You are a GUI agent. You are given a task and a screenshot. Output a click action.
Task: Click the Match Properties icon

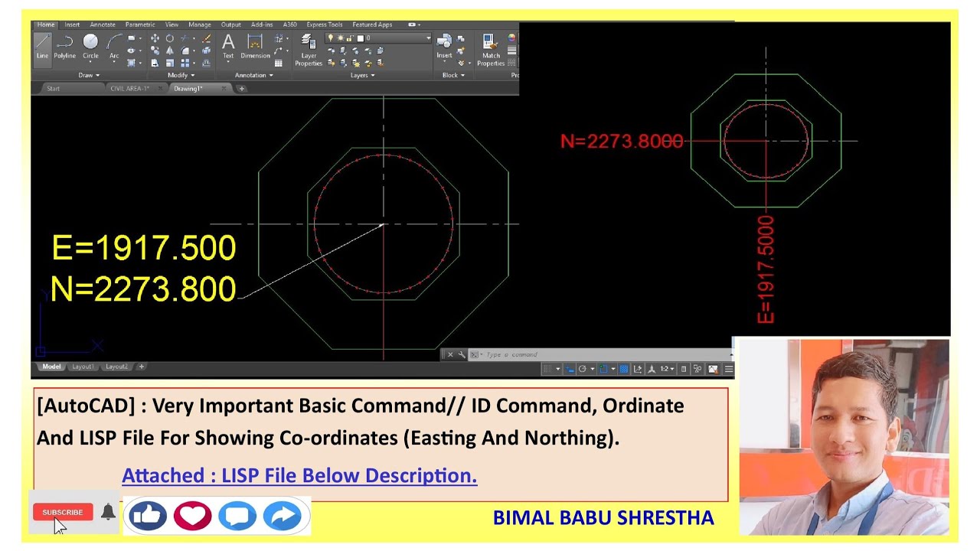click(491, 50)
